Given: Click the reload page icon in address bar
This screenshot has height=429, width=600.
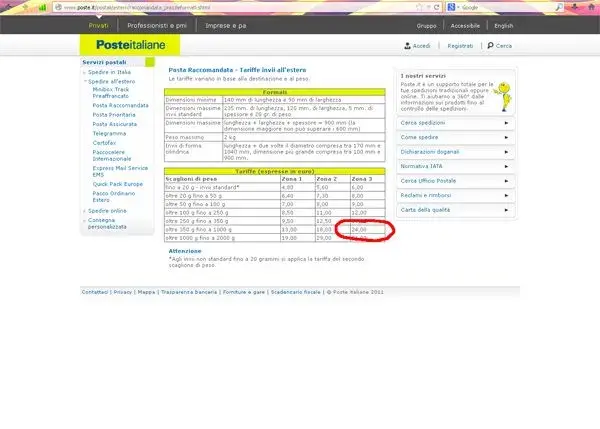Looking at the screenshot, I should click(x=436, y=7).
